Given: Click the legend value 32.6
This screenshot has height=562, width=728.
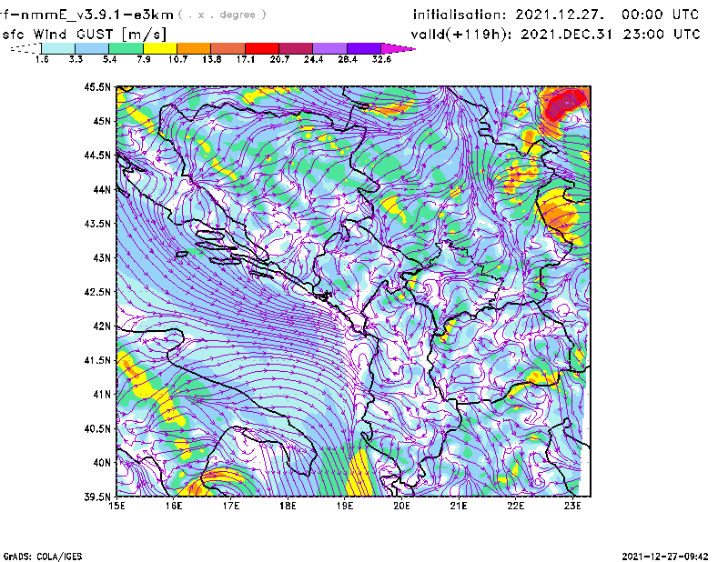Looking at the screenshot, I should point(381,59).
